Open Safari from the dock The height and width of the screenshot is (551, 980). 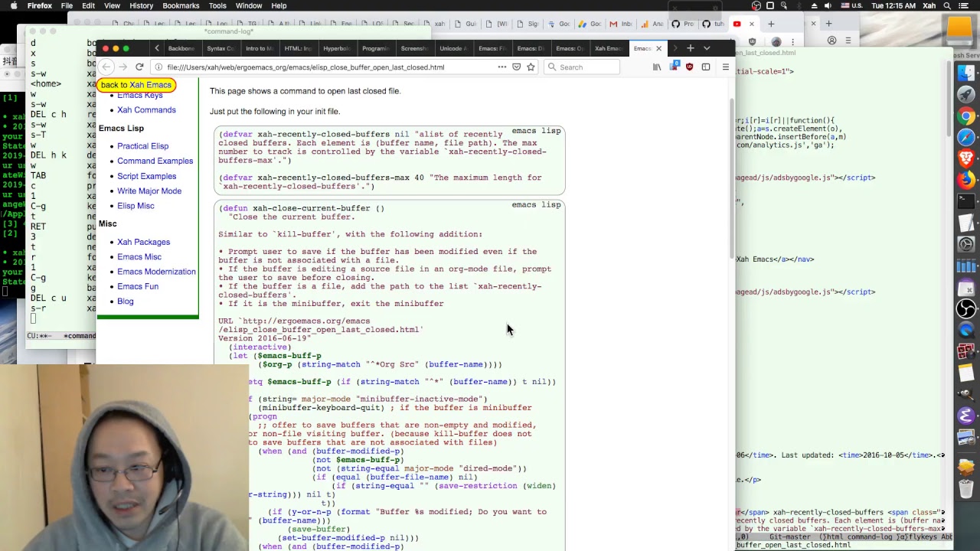(x=966, y=138)
